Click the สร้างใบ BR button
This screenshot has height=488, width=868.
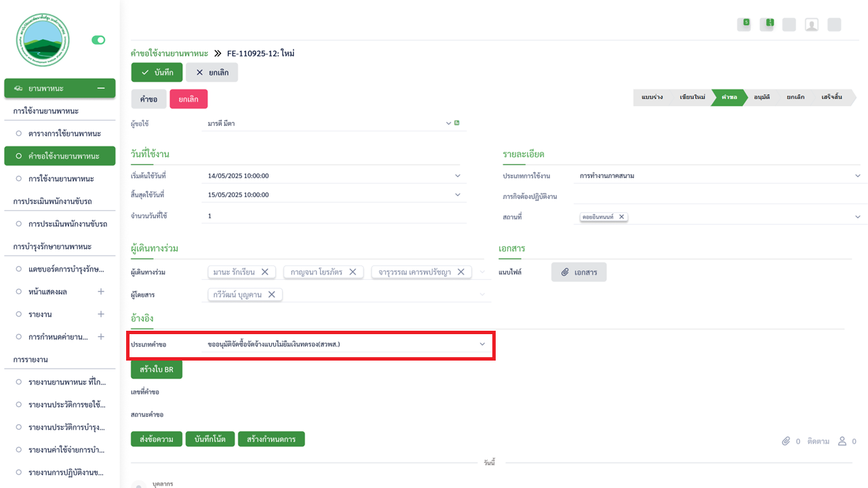(x=157, y=369)
